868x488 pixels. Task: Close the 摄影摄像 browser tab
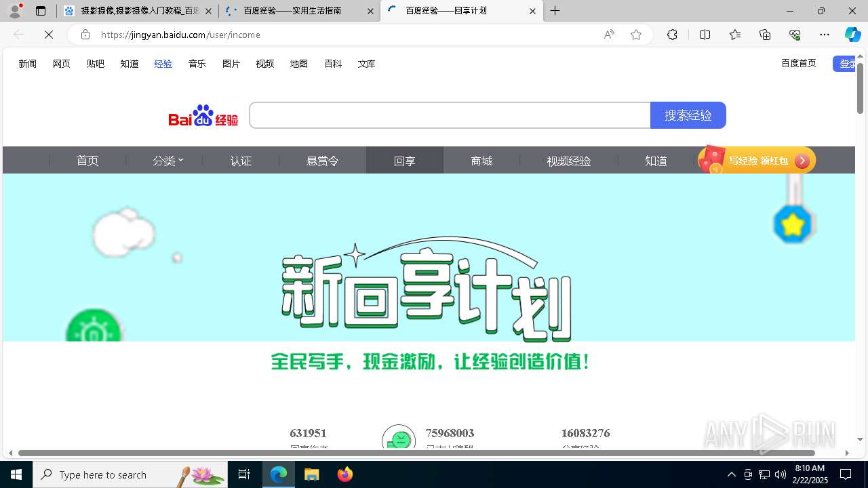208,11
